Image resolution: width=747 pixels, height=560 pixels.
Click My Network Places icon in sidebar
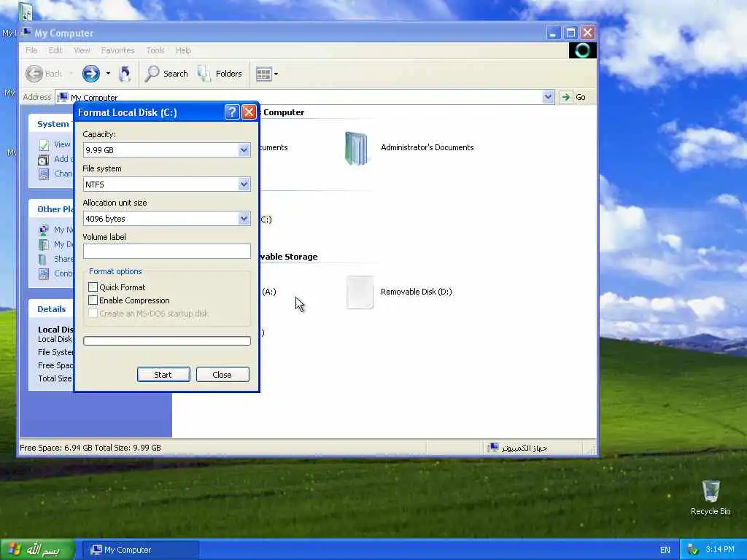tap(44, 230)
